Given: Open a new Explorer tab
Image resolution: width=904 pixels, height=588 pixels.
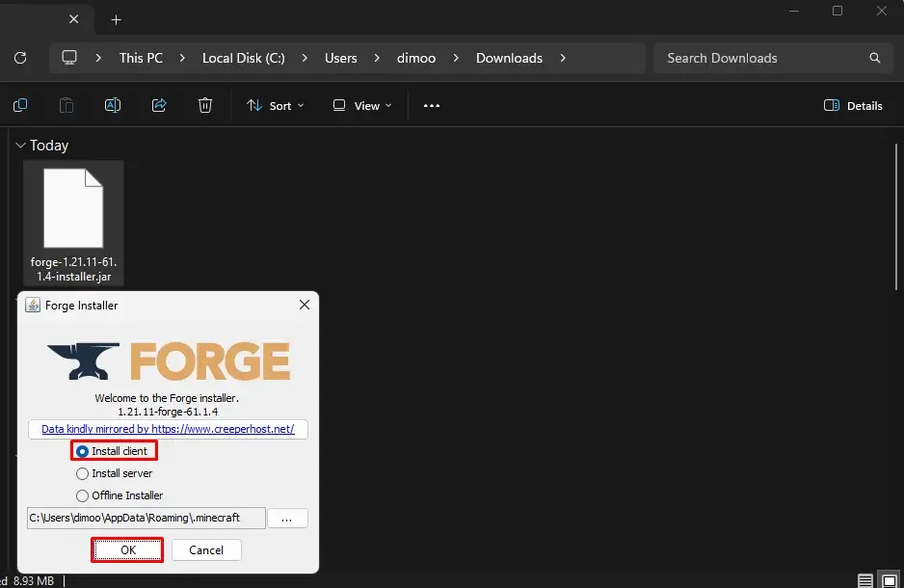Looking at the screenshot, I should pyautogui.click(x=116, y=19).
